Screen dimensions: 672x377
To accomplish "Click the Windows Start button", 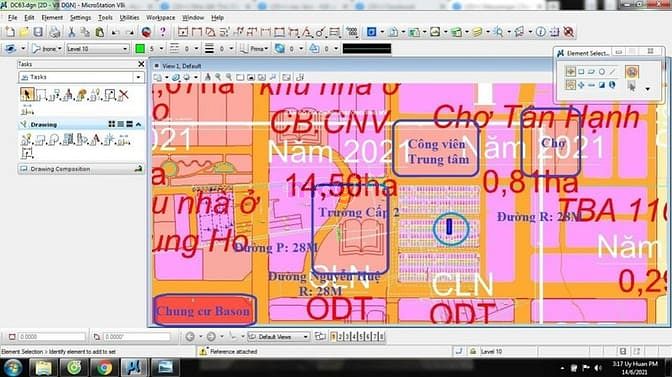I will (13, 368).
